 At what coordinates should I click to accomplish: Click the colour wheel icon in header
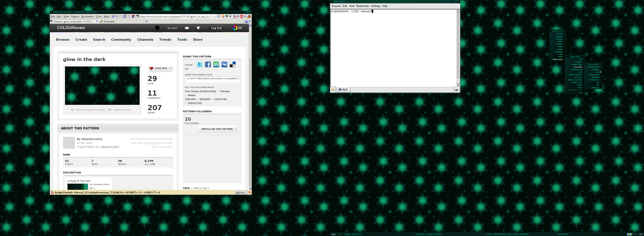tap(235, 28)
